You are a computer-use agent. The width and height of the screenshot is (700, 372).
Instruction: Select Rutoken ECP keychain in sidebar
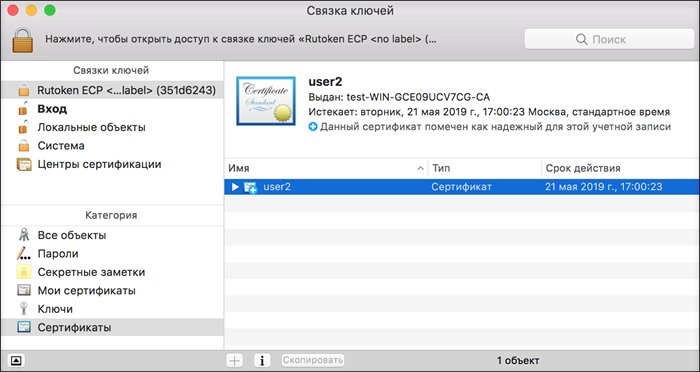(112, 90)
